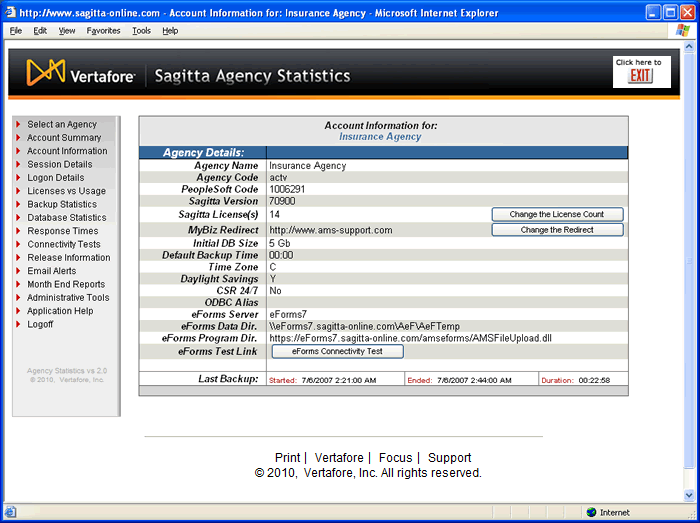The height and width of the screenshot is (523, 700).
Task: Click the Sagitta License(s) value 14
Action: point(275,215)
